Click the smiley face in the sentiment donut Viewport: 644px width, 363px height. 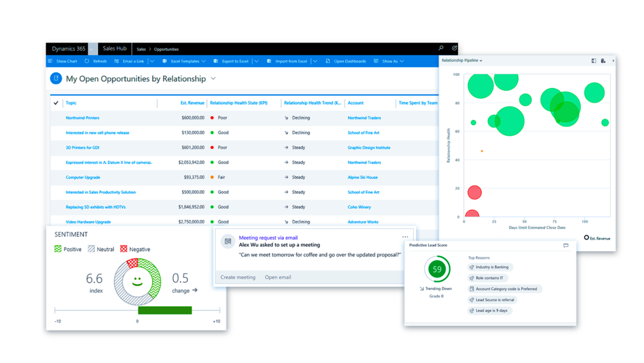[137, 282]
